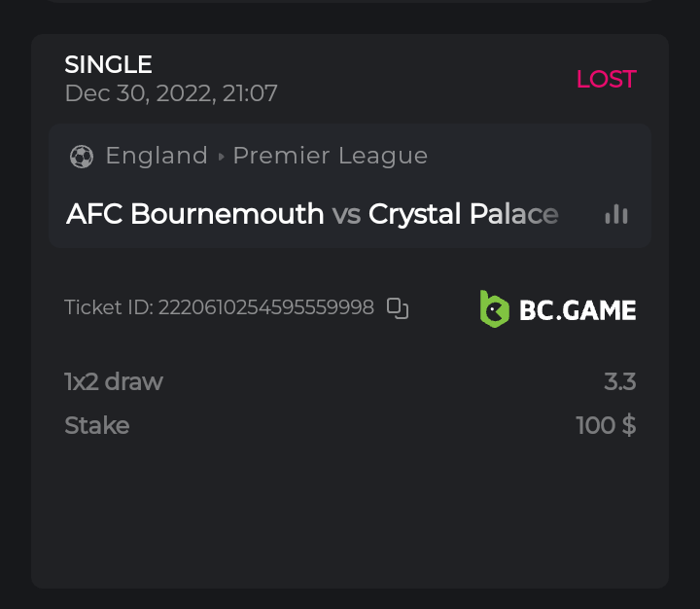Open the Premier League link
The width and height of the screenshot is (700, 609).
(331, 156)
